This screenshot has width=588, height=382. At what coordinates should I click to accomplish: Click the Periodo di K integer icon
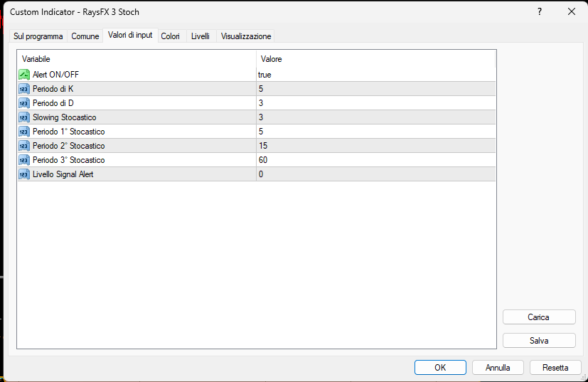[24, 89]
